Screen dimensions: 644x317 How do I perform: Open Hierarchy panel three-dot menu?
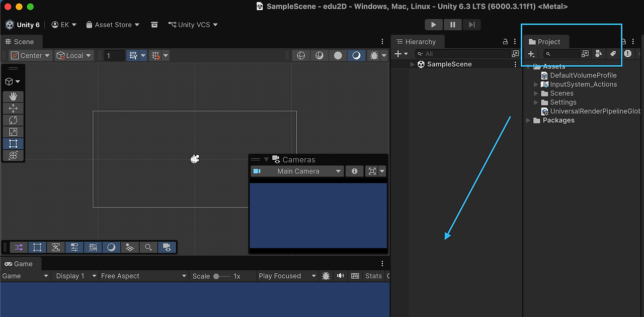(x=515, y=42)
